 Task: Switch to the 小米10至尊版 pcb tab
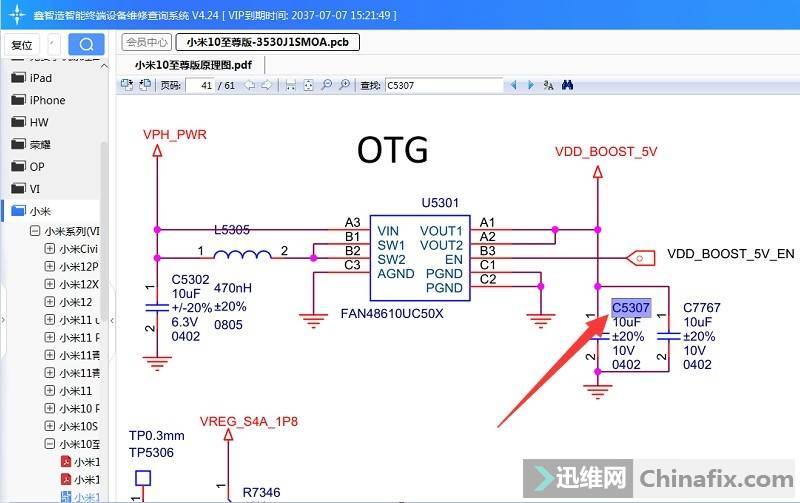tap(267, 42)
